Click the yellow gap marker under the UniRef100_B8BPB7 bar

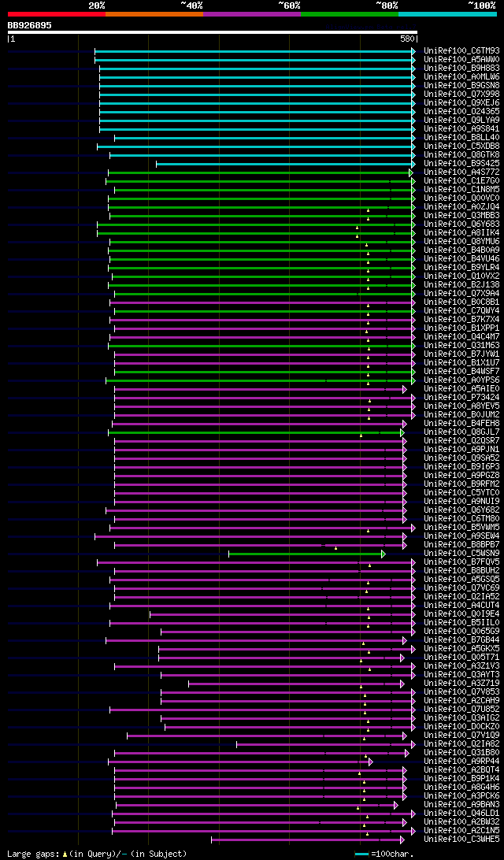(x=335, y=548)
